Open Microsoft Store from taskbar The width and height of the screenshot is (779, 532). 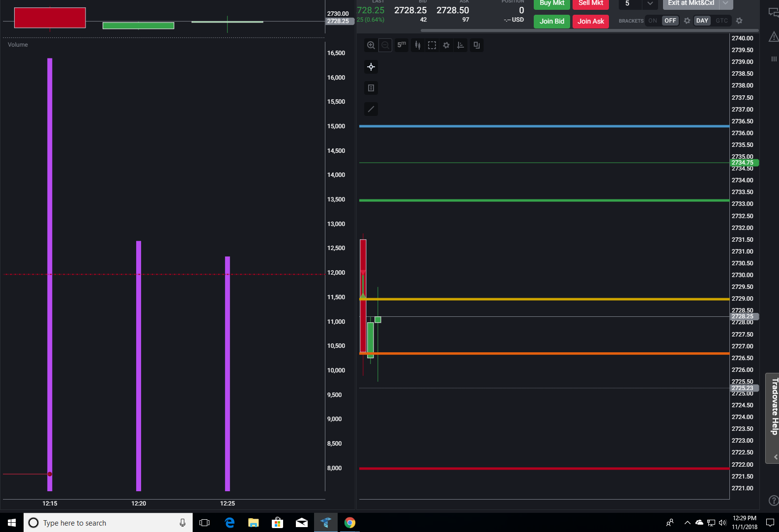tap(278, 523)
